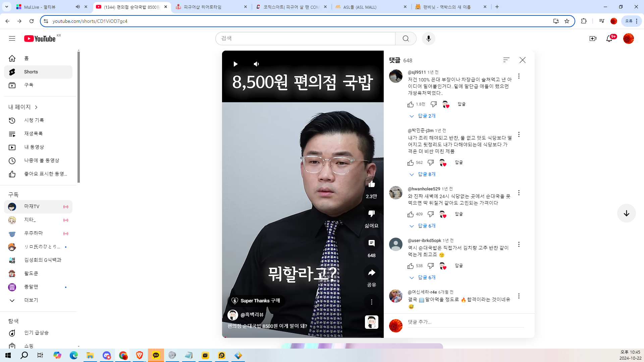This screenshot has width=644, height=362.
Task: Sort comments with the sort icon
Action: point(506,60)
